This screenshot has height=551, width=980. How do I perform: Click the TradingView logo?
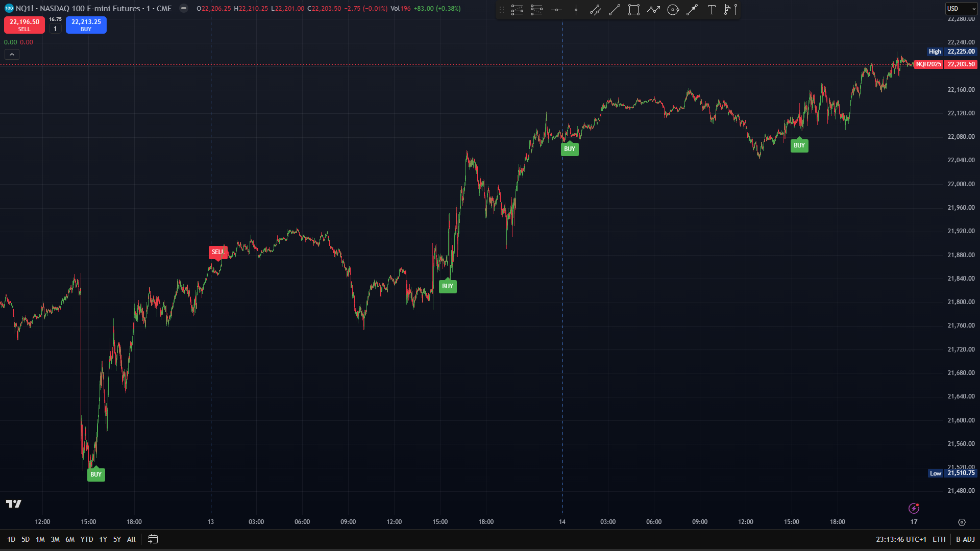[x=14, y=504]
